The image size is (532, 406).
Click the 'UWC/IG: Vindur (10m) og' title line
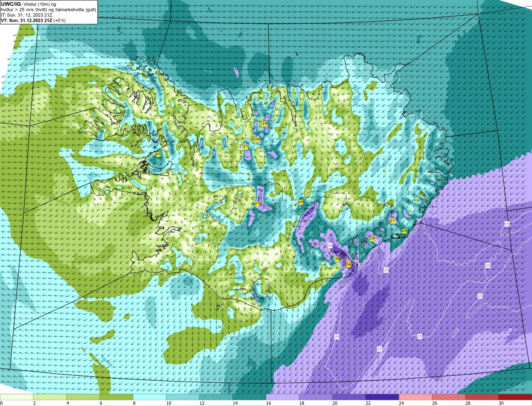pyautogui.click(x=28, y=4)
